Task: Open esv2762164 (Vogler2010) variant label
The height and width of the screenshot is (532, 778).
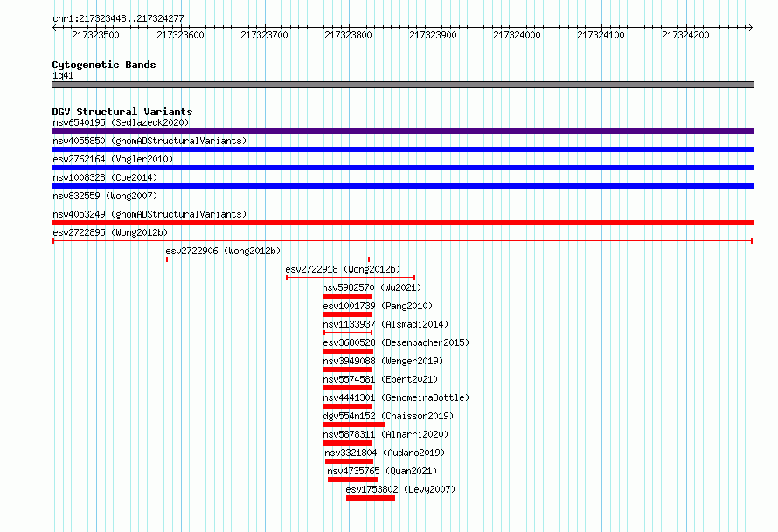Action: pos(113,159)
